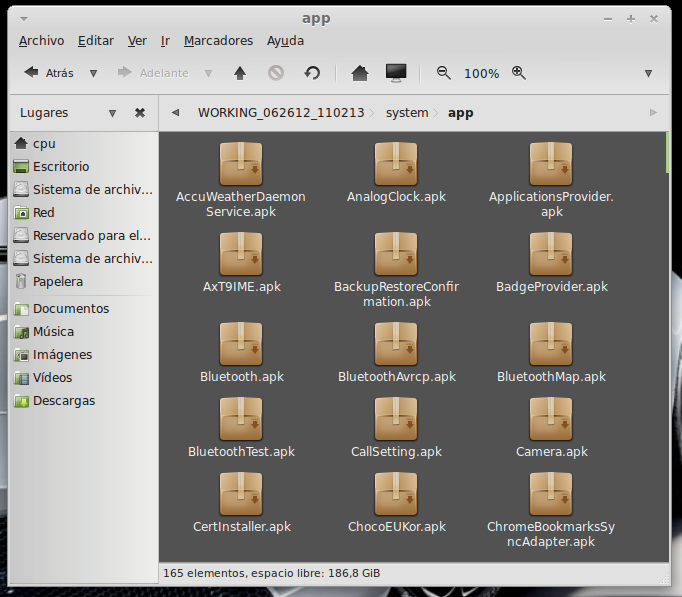Open the Ir menu

[165, 41]
